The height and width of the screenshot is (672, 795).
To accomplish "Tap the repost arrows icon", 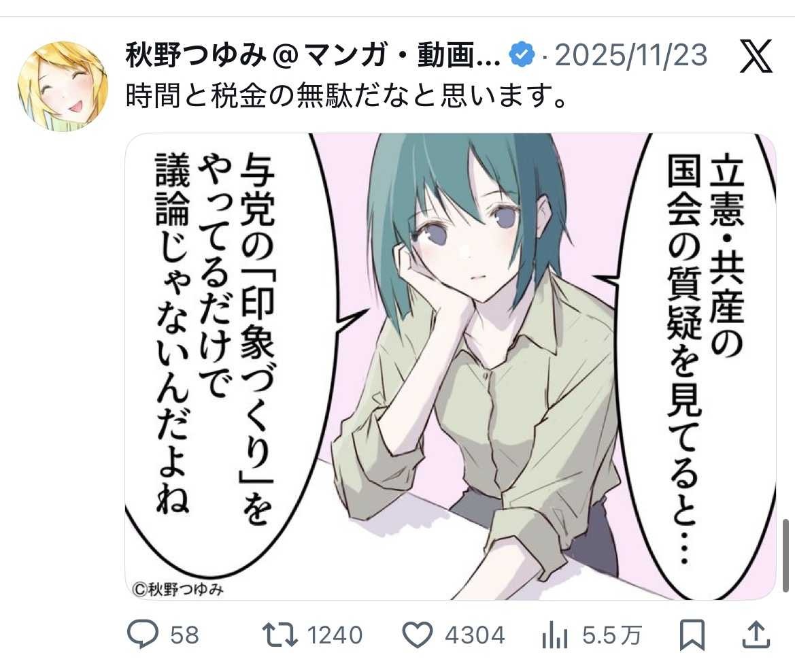I will point(280,635).
